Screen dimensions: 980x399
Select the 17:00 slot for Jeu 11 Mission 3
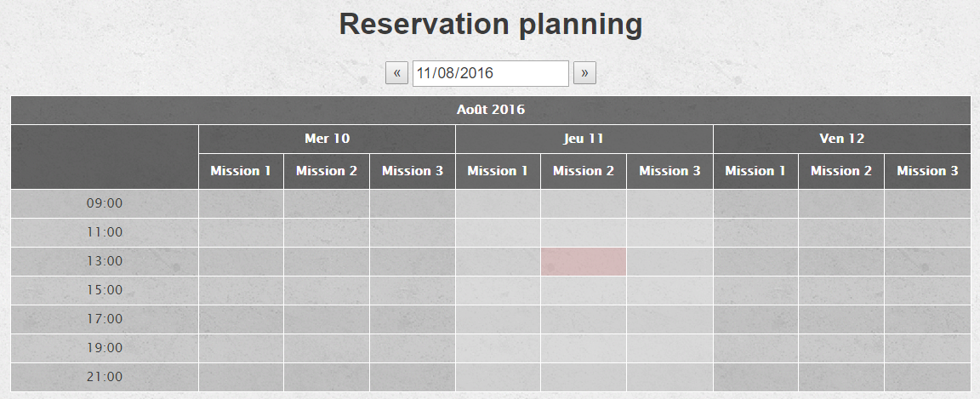(669, 319)
